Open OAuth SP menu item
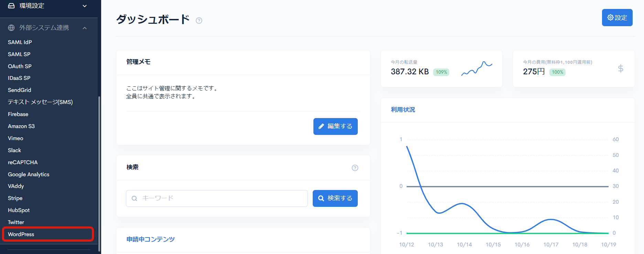 [x=20, y=66]
